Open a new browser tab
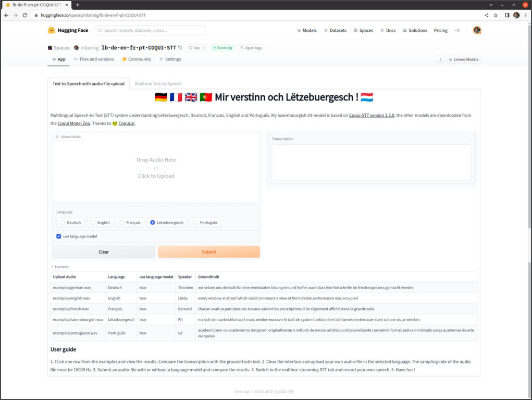Screen dimensions: 532x400 point(78,5)
